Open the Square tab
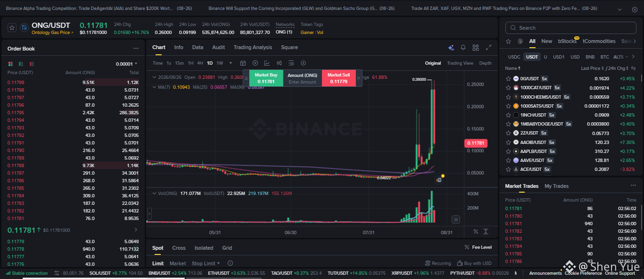 tap(289, 47)
